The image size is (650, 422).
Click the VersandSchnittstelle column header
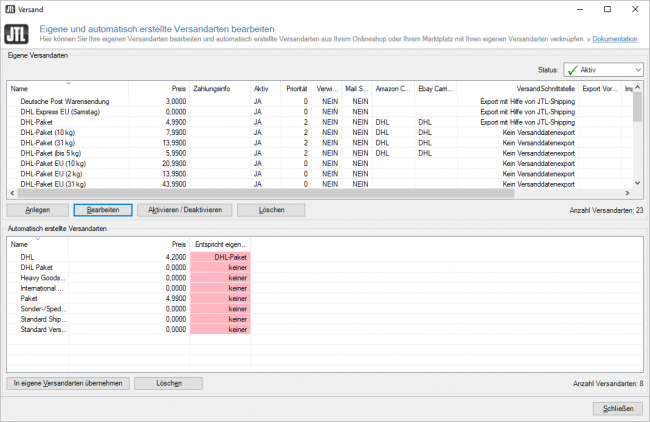click(x=518, y=89)
